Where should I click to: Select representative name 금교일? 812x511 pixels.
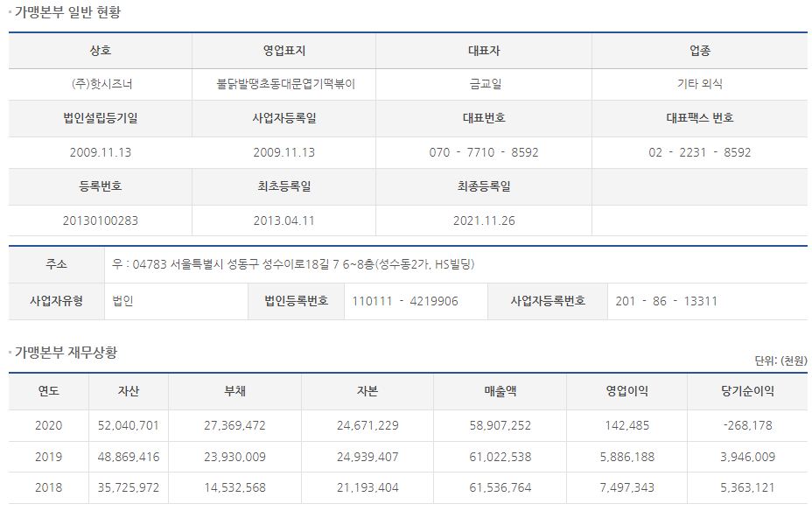coord(485,84)
